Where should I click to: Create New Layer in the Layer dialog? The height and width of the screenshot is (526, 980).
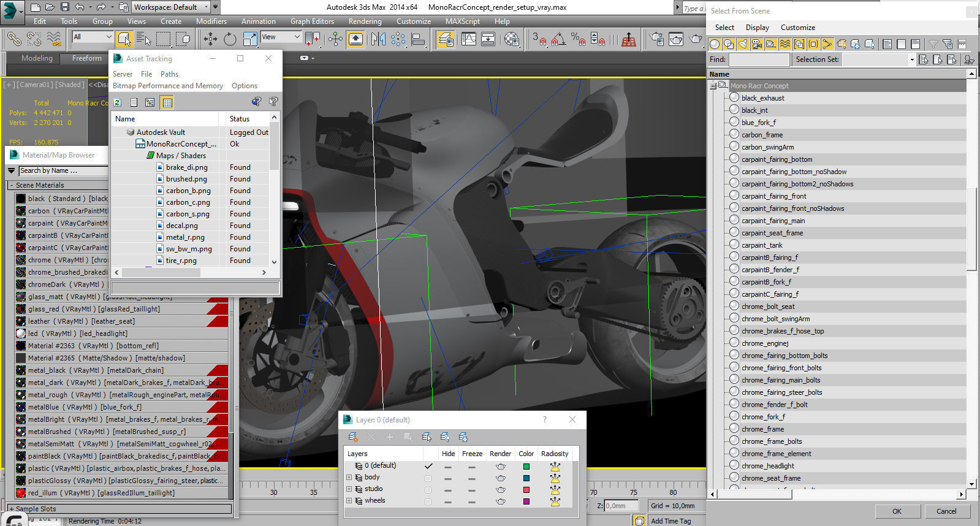(353, 436)
